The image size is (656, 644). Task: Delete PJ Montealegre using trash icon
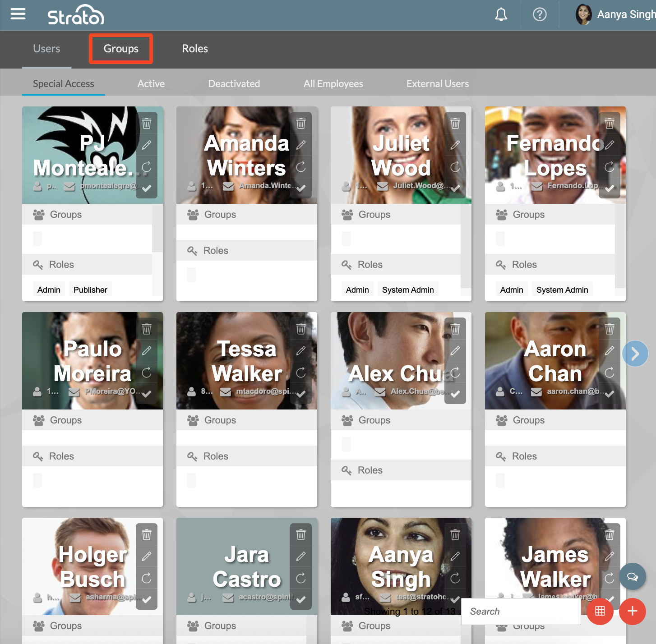click(147, 123)
